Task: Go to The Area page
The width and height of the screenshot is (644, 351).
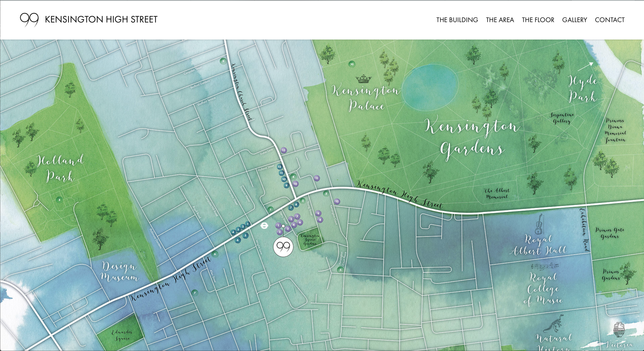Action: 500,20
